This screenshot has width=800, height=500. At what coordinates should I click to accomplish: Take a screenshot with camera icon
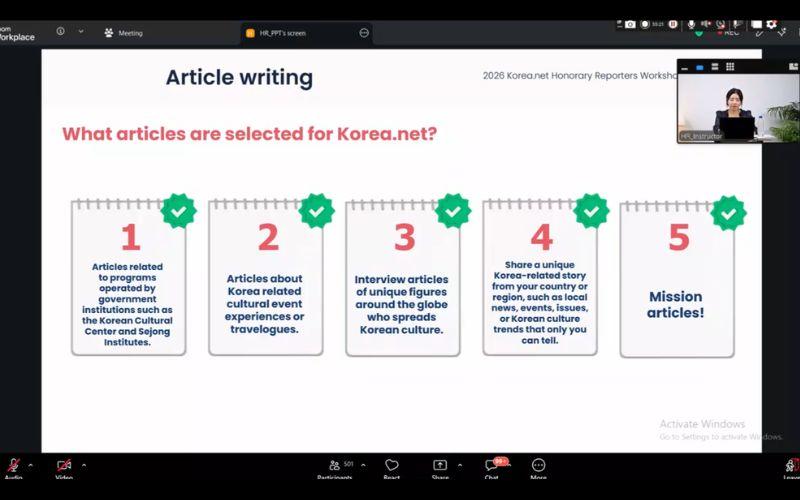coord(631,24)
